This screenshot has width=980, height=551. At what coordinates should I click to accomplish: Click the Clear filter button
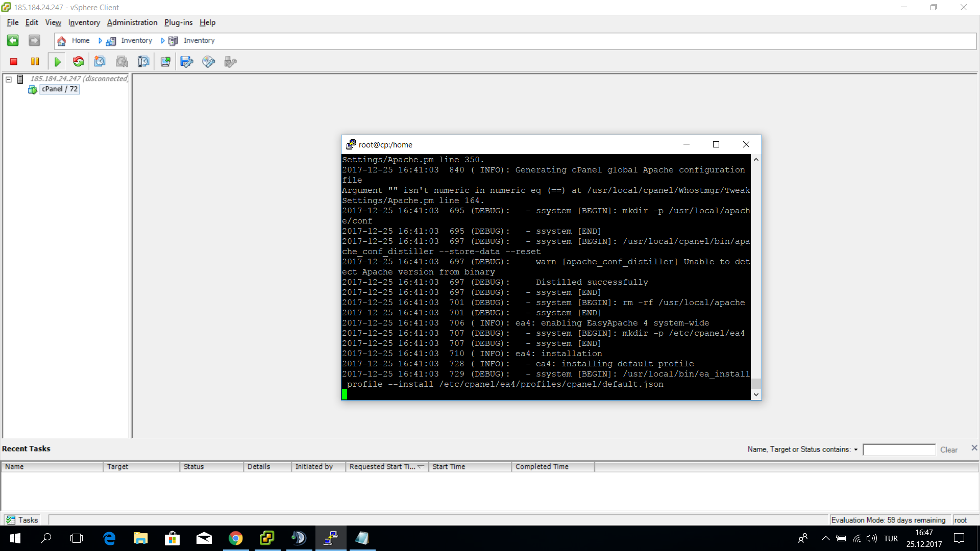(949, 449)
